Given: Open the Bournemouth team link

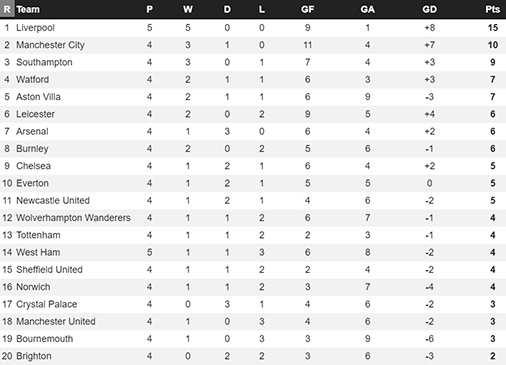Looking at the screenshot, I should point(45,339).
